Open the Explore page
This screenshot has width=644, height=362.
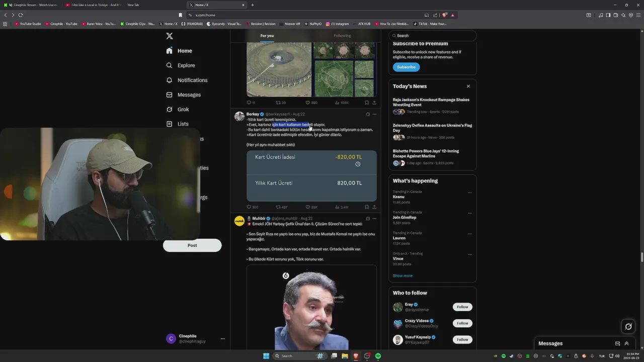(x=181, y=65)
